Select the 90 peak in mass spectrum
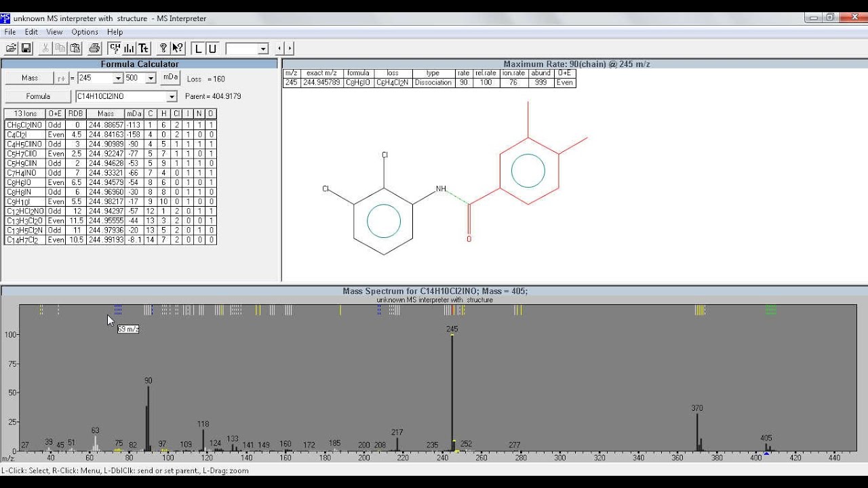The height and width of the screenshot is (488, 868). point(149,418)
